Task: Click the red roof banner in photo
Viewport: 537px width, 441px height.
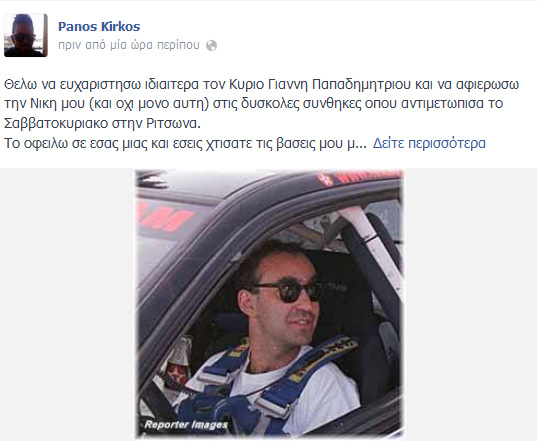Action: pos(360,177)
